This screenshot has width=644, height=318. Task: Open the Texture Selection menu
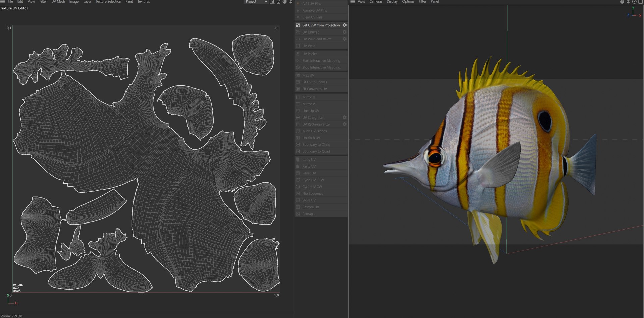click(108, 2)
